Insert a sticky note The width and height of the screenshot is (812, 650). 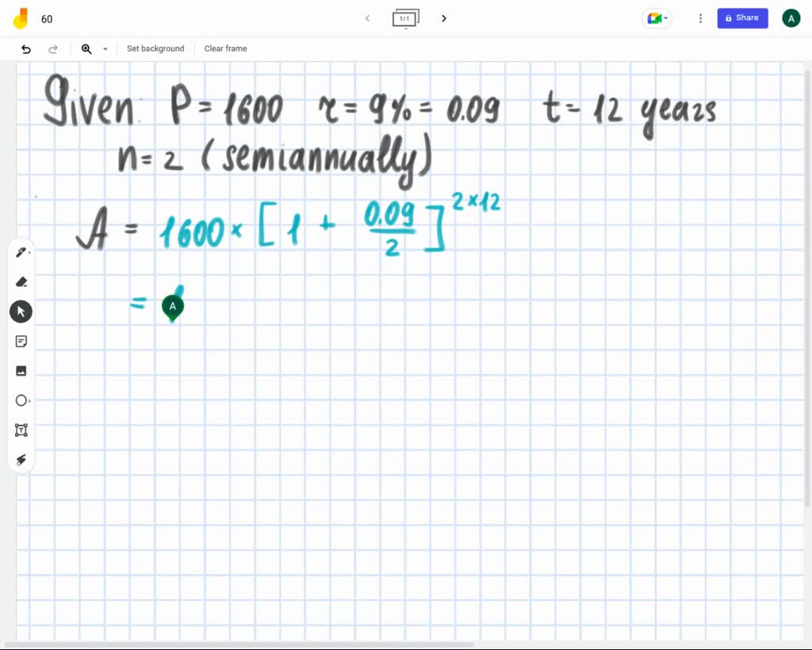21,341
